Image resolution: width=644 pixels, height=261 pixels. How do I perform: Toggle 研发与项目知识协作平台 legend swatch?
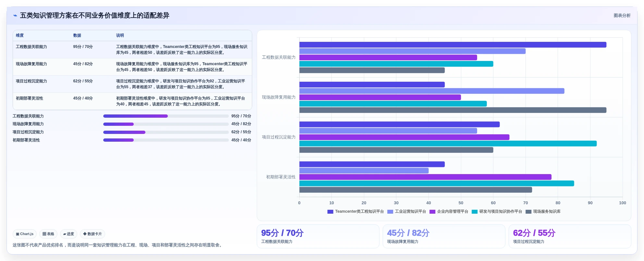475,212
